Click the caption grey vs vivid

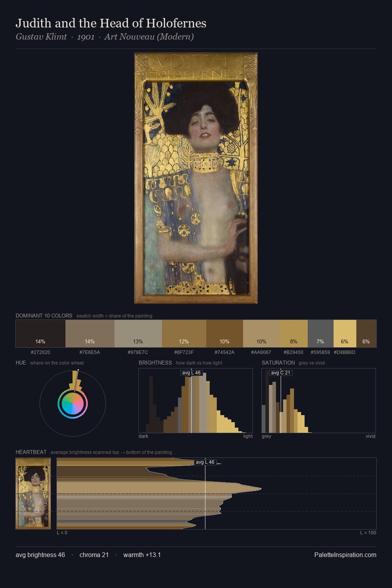point(312,363)
